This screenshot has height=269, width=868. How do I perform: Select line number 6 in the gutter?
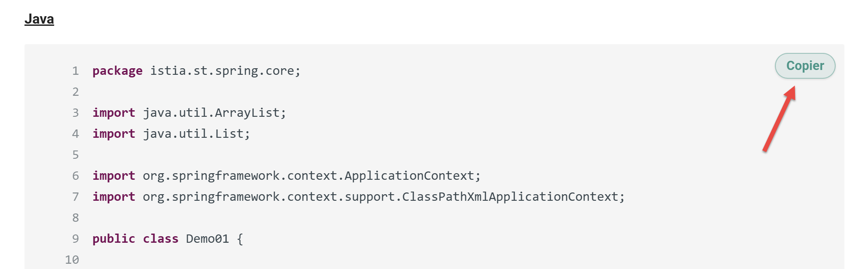click(x=76, y=176)
